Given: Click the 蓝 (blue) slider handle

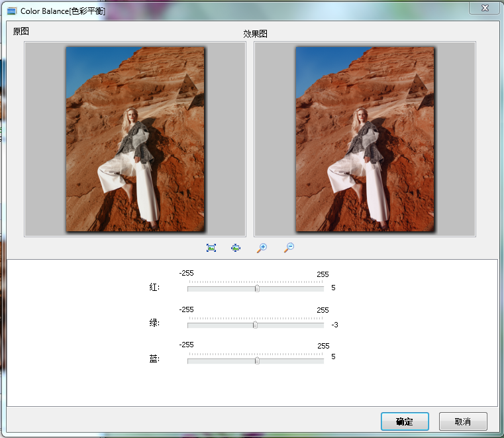Looking at the screenshot, I should coord(257,360).
